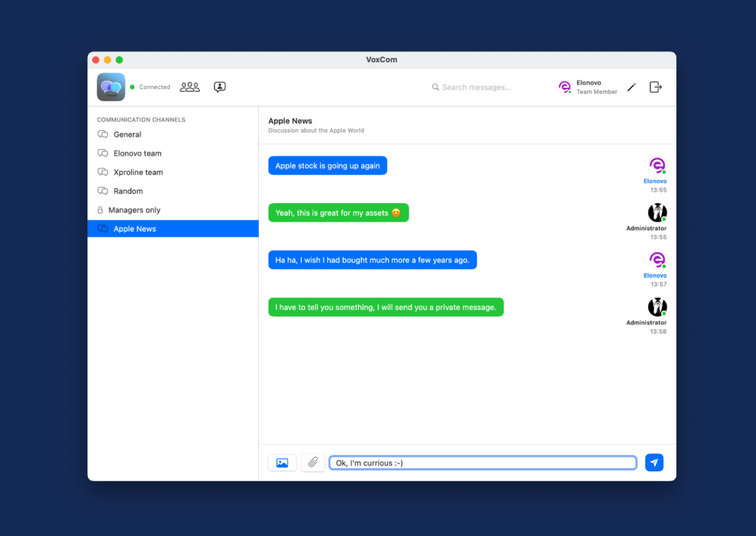Click the Administrator avatar on last message
756x536 pixels.
coord(657,307)
